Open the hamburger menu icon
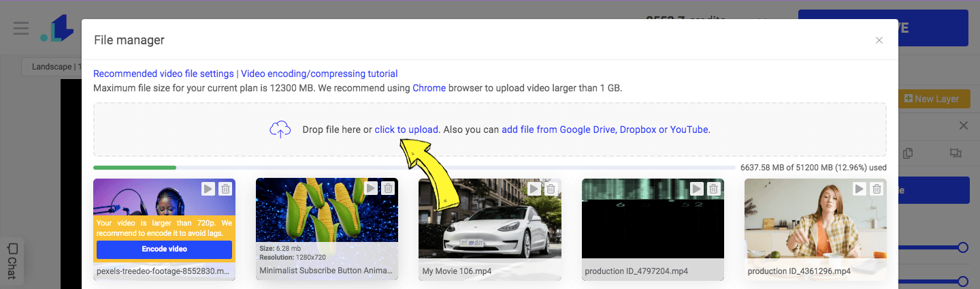The width and height of the screenshot is (980, 289). point(21,29)
